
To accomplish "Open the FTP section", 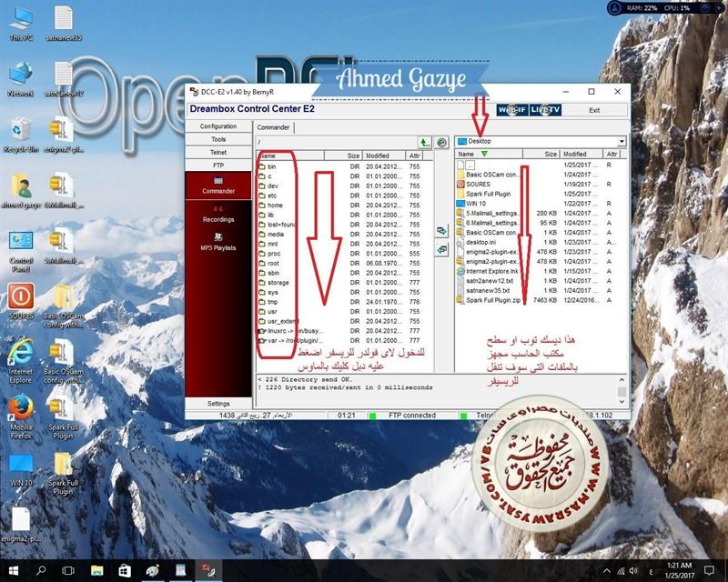I will 218,166.
